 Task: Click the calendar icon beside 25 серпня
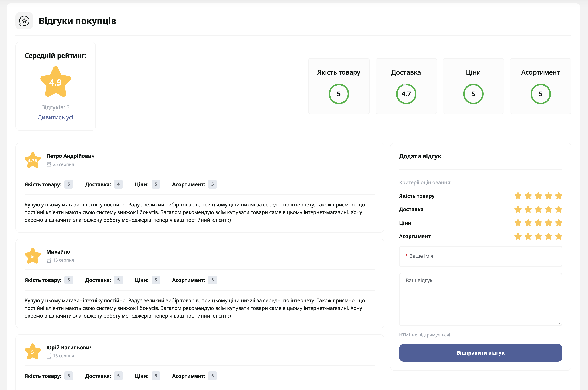click(49, 164)
